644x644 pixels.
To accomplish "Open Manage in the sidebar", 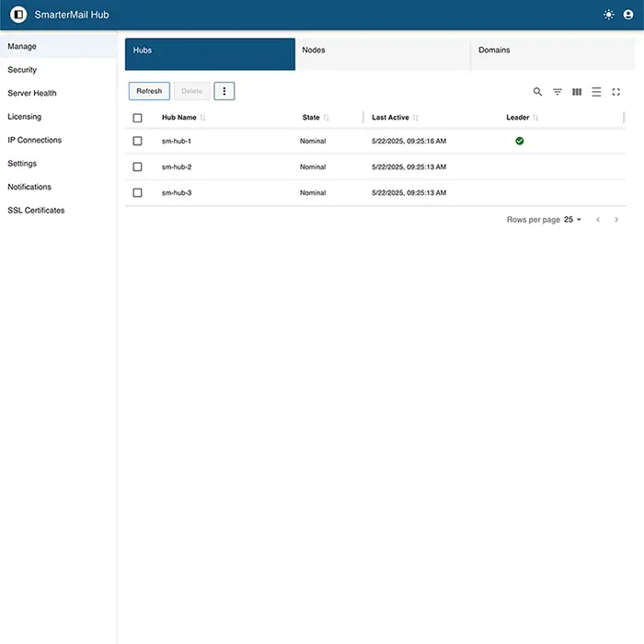I will 58,46.
